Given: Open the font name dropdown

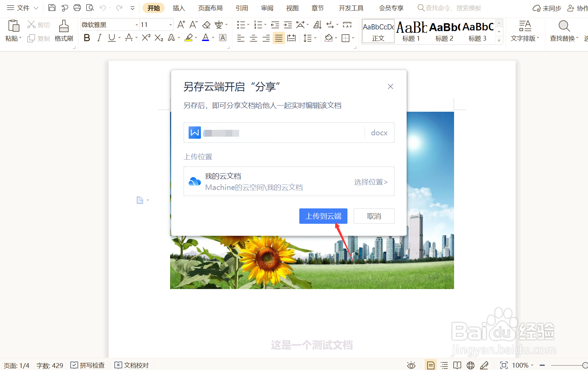Looking at the screenshot, I should pyautogui.click(x=137, y=25).
